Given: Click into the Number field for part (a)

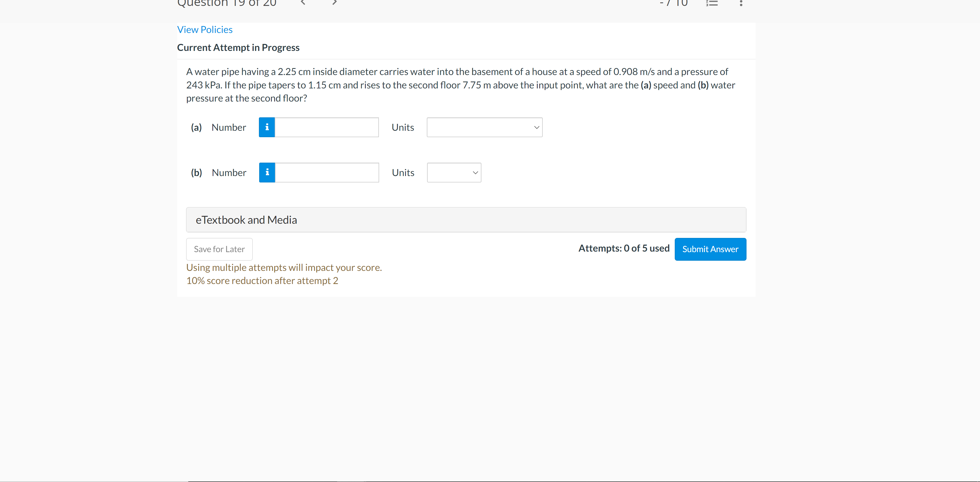Looking at the screenshot, I should pyautogui.click(x=326, y=127).
